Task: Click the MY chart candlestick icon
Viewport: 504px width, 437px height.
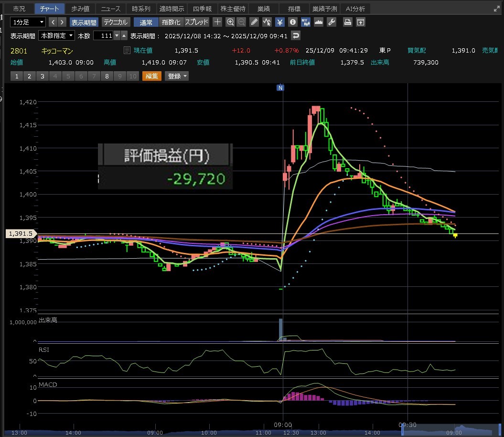Action: coord(305,22)
